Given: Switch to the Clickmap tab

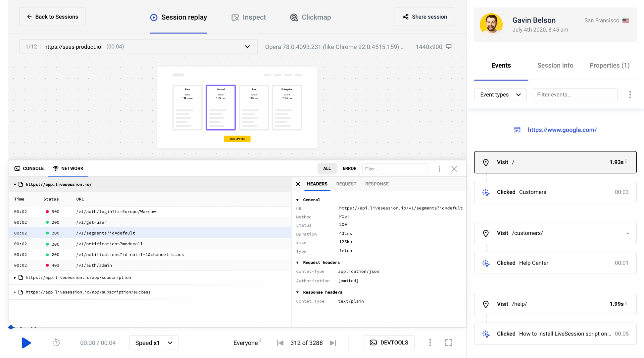Looking at the screenshot, I should coord(310,17).
